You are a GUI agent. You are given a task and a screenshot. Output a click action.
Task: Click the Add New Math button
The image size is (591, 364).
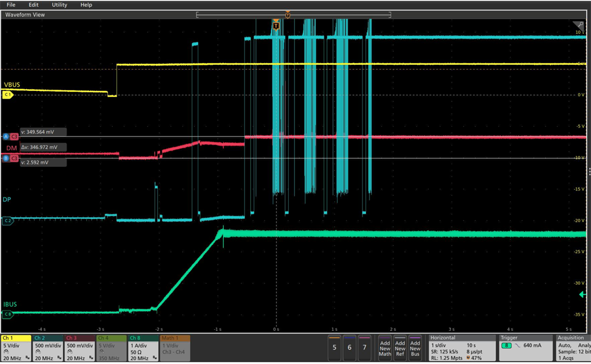tap(385, 348)
